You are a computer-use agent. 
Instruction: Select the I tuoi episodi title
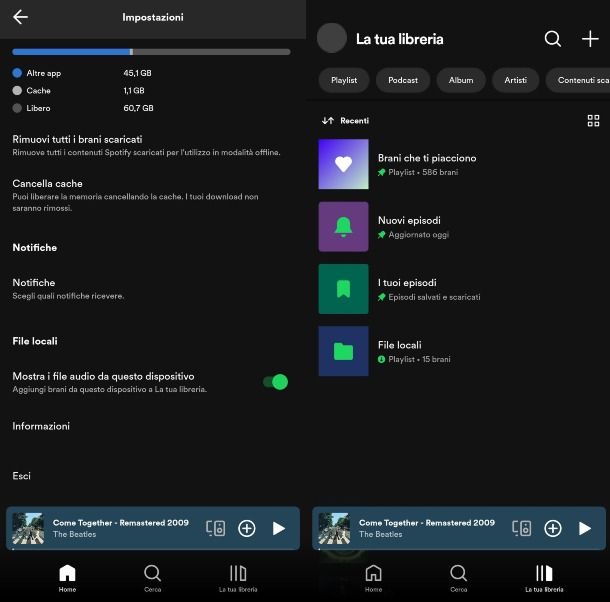pyautogui.click(x=407, y=283)
